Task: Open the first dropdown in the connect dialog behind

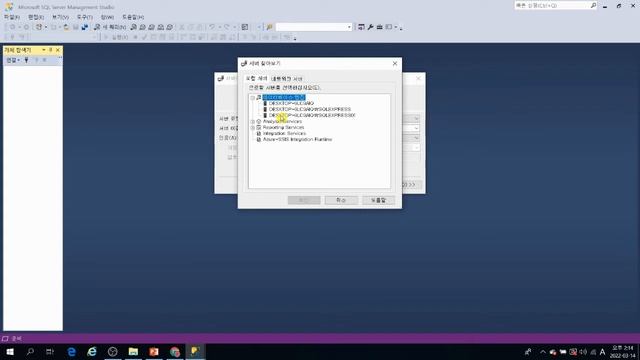Action: (416, 119)
